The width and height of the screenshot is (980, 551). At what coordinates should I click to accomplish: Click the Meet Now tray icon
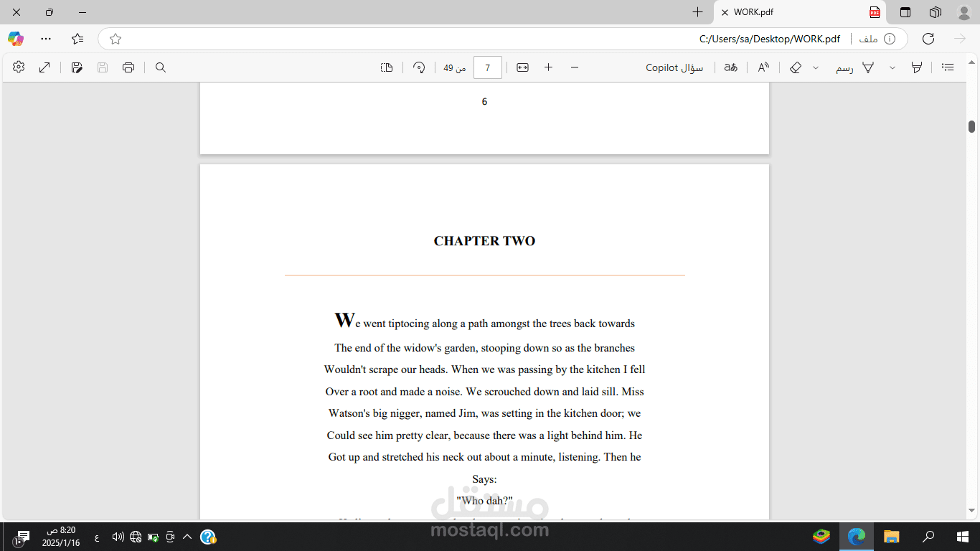[x=170, y=537]
